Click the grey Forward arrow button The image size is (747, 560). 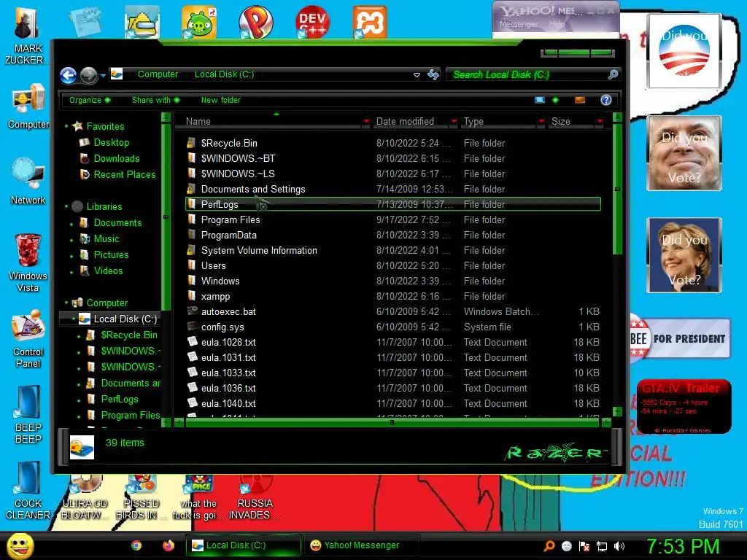point(88,75)
